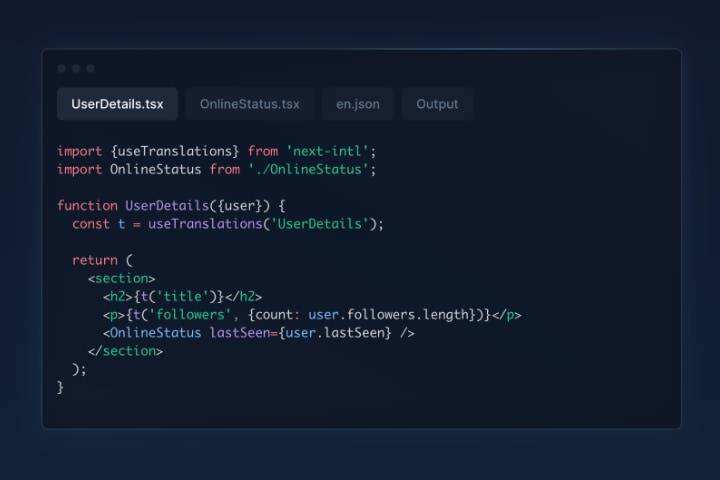Select the en.json tab
This screenshot has height=480, width=720.
click(x=357, y=104)
